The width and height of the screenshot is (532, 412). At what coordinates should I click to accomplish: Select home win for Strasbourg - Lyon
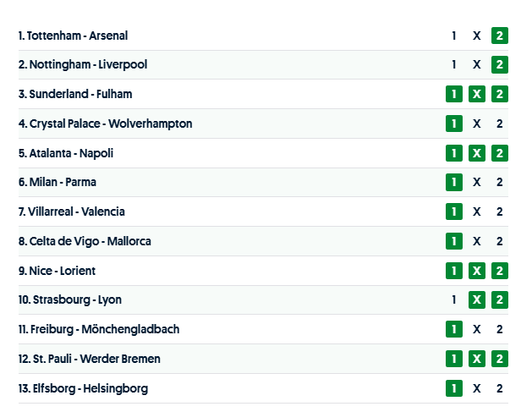coord(454,299)
